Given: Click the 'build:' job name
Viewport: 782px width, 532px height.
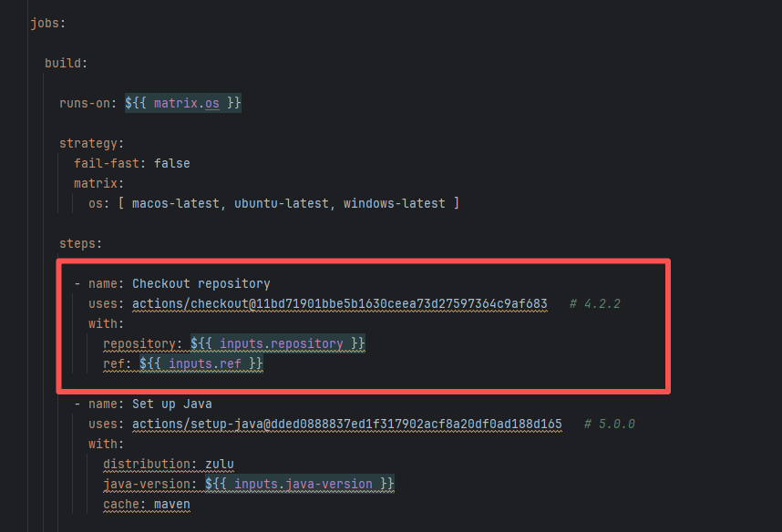Looking at the screenshot, I should [66, 63].
